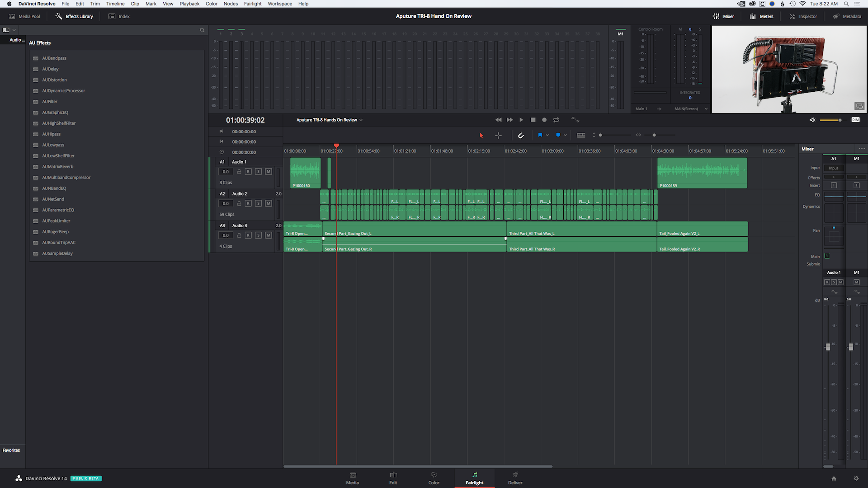Open the Fairlight menu in menu bar
Screen dimensions: 868x488
252,4
